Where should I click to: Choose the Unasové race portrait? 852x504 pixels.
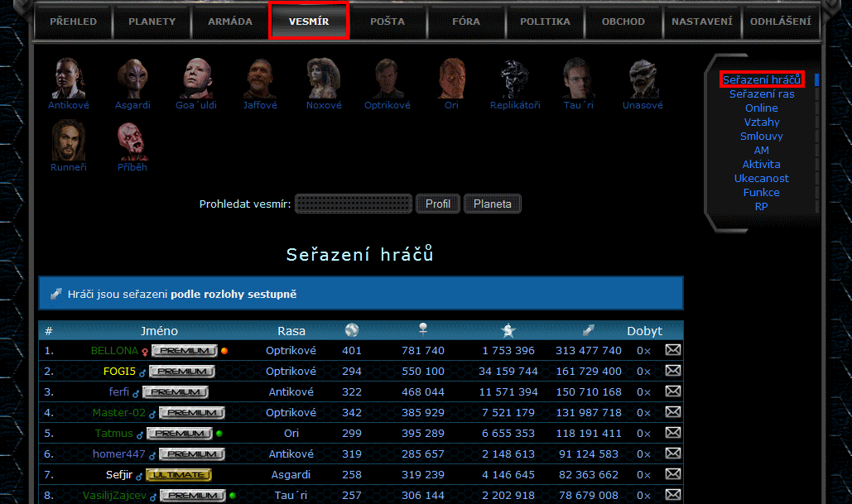tap(643, 79)
